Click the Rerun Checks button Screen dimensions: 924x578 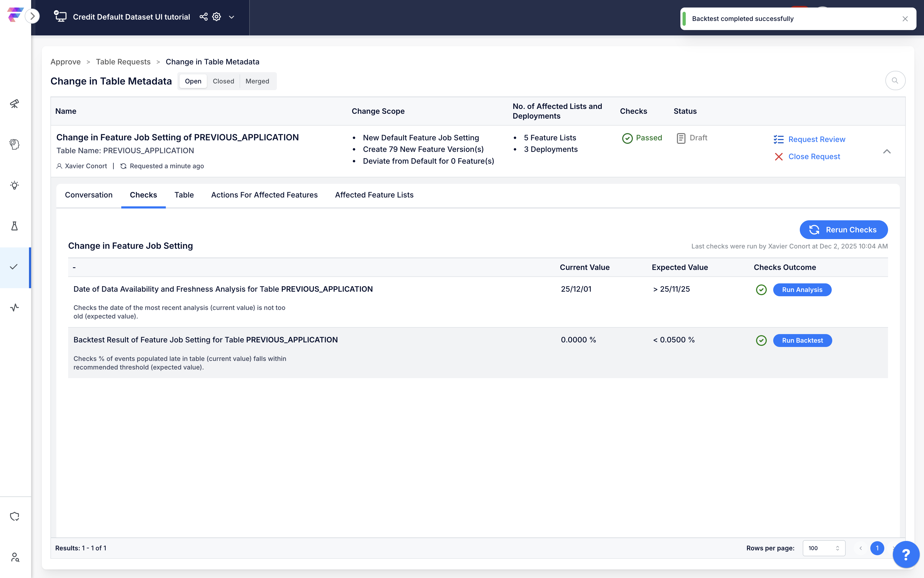843,230
